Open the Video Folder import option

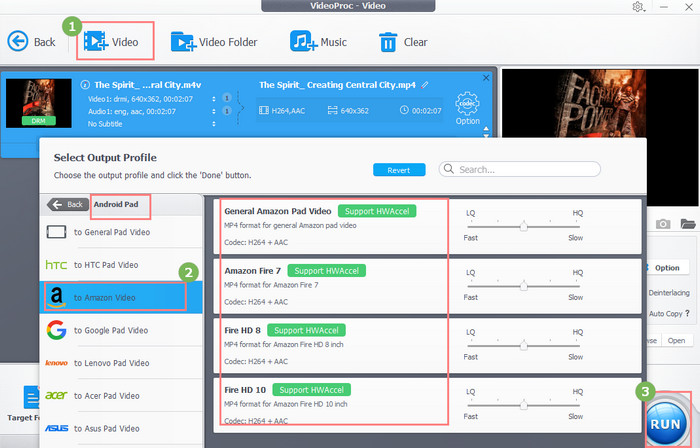coord(214,42)
